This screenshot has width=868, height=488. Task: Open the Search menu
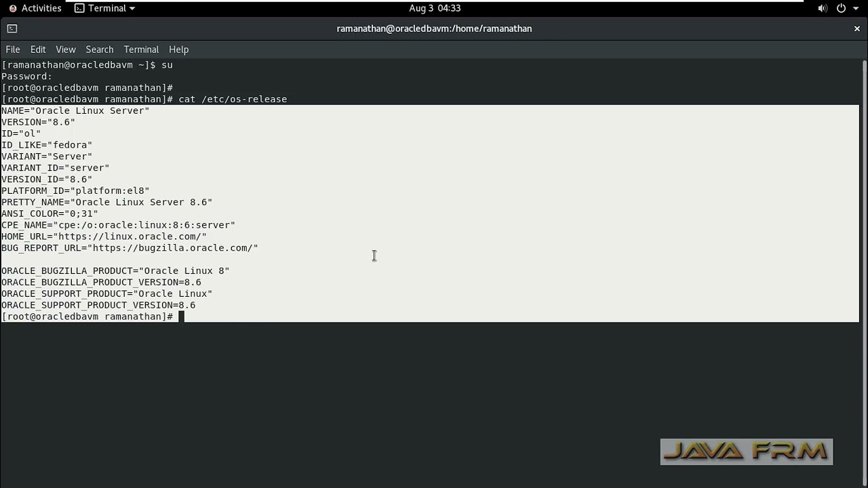[x=100, y=49]
